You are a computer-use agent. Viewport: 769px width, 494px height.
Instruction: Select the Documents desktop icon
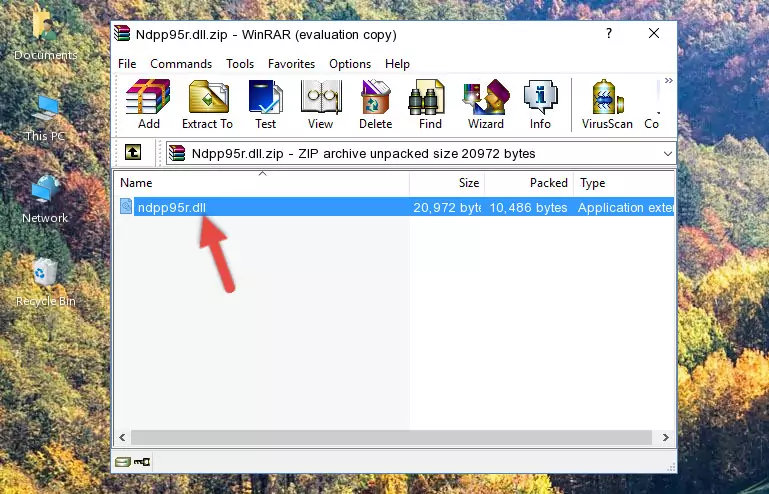45,34
